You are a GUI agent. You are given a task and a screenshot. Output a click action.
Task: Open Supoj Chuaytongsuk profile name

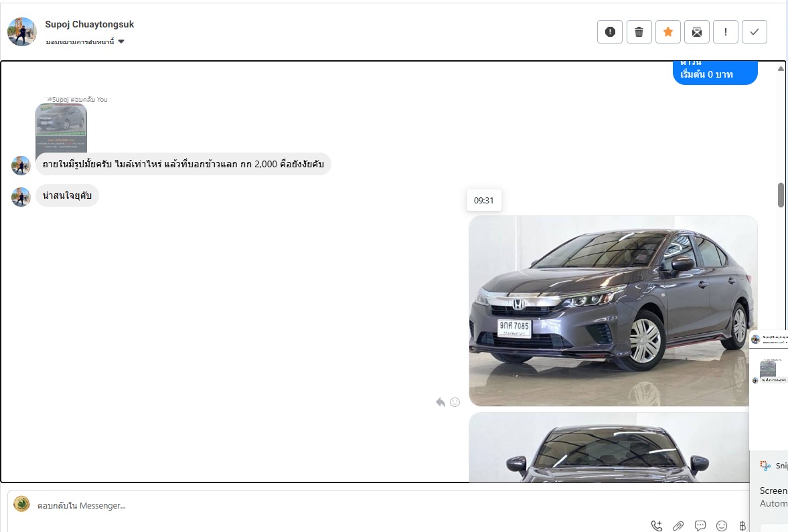point(90,24)
